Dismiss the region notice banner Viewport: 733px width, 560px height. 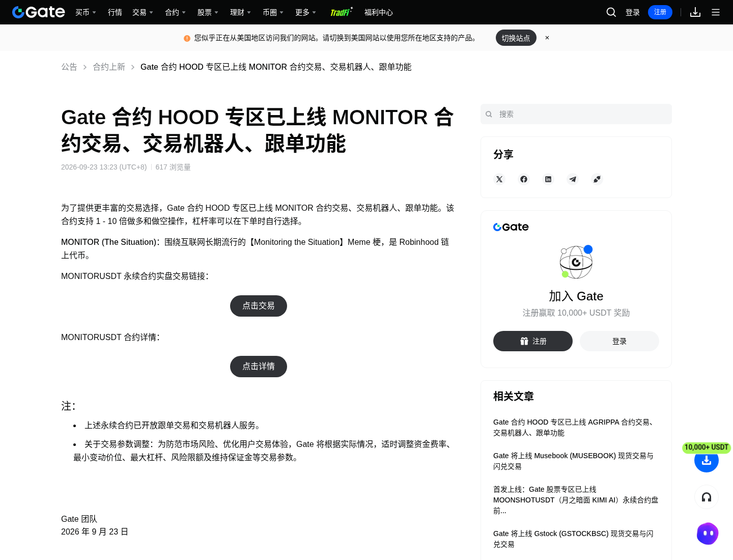pos(547,38)
